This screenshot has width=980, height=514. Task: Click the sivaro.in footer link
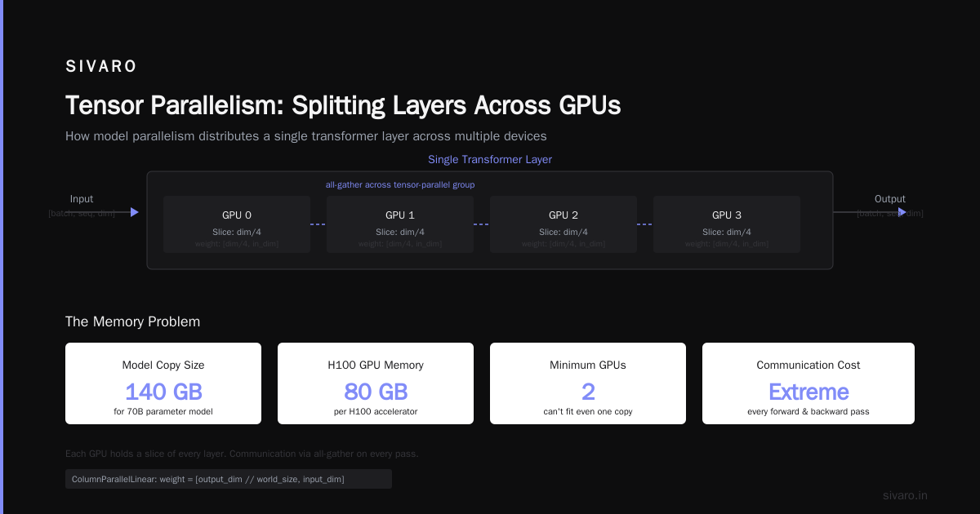point(905,495)
